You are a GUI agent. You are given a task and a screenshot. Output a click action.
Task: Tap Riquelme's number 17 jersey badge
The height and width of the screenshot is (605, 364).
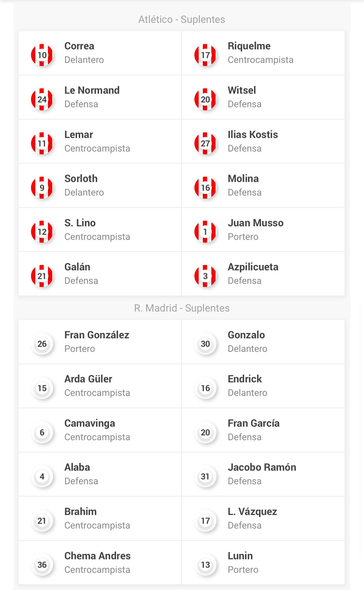click(x=205, y=55)
